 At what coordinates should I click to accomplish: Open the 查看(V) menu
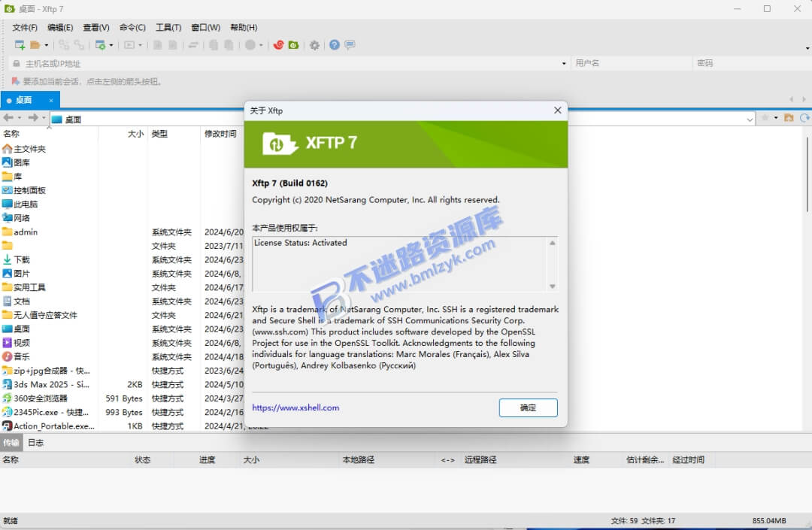pyautogui.click(x=95, y=27)
